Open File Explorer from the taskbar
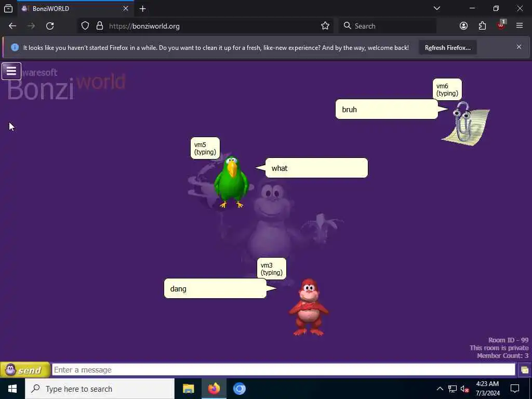The image size is (532, 399). (188, 389)
